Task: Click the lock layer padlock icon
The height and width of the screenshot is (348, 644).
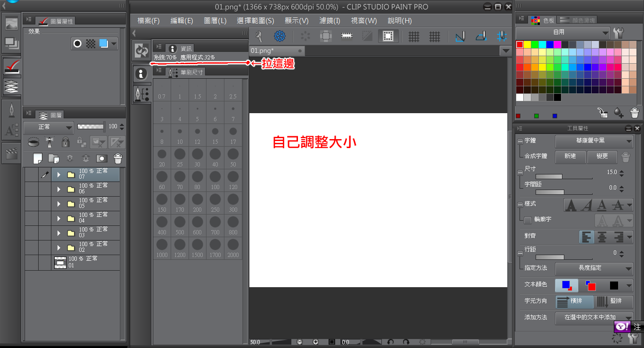Action: (66, 142)
